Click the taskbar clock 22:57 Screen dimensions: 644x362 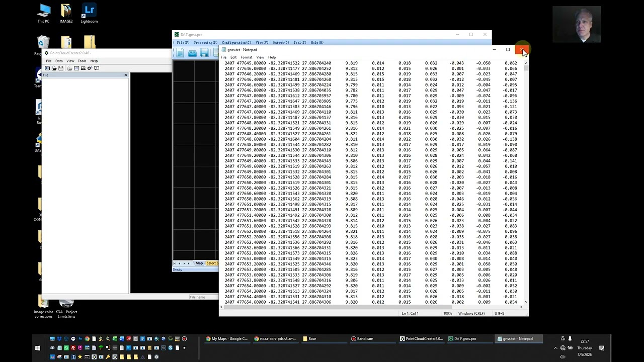585,341
